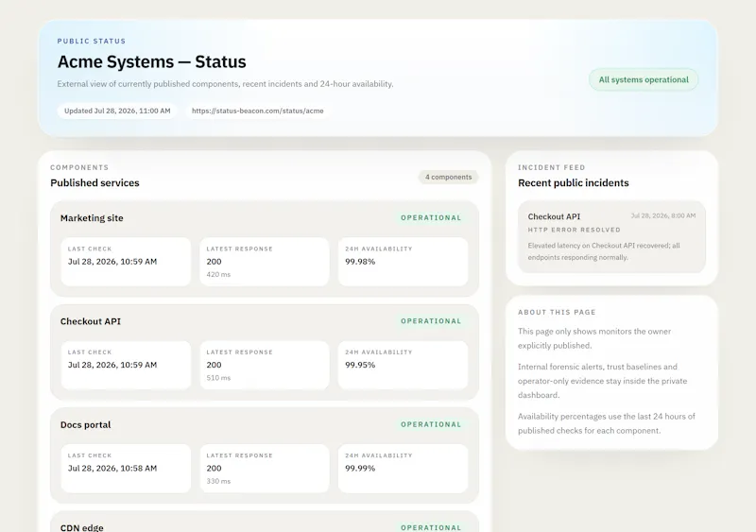Click Docs portal last check 10:58 AM value
756x532 pixels.
pos(112,468)
